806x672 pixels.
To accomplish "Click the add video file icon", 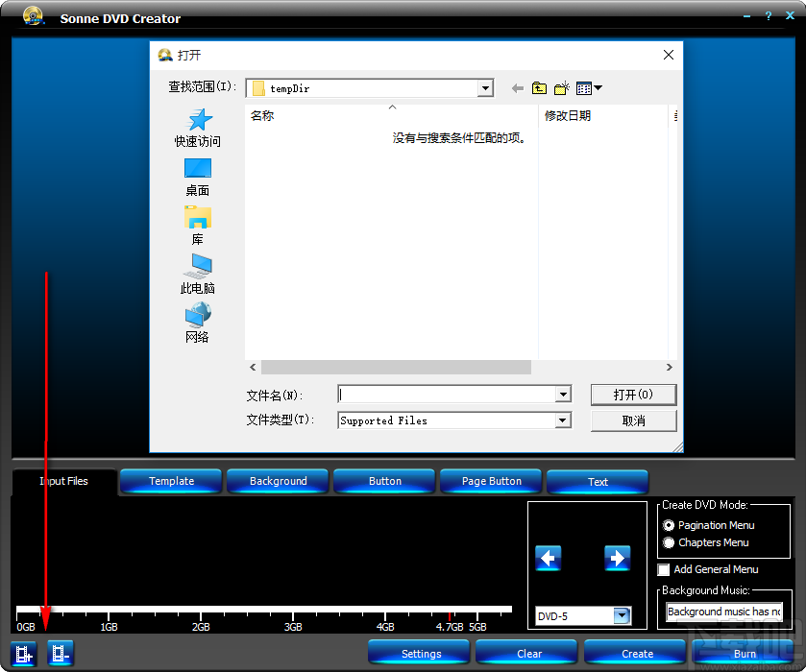I will point(23,653).
